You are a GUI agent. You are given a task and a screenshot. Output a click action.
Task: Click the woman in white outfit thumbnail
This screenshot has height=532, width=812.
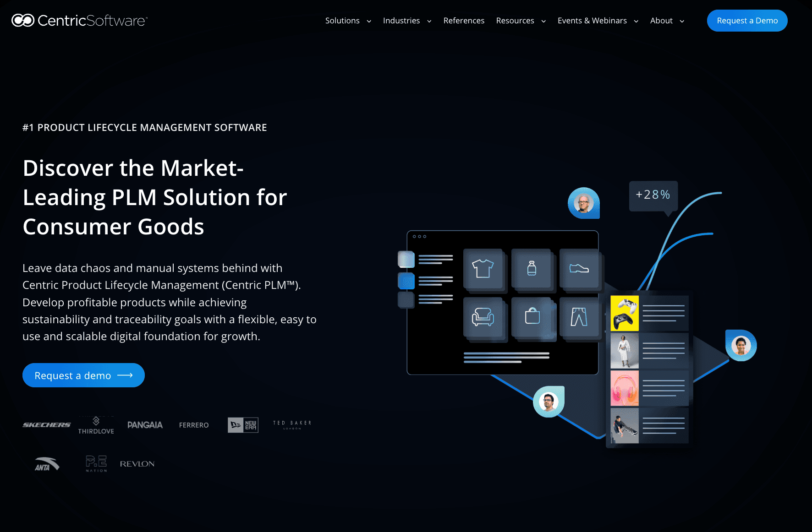click(x=625, y=351)
